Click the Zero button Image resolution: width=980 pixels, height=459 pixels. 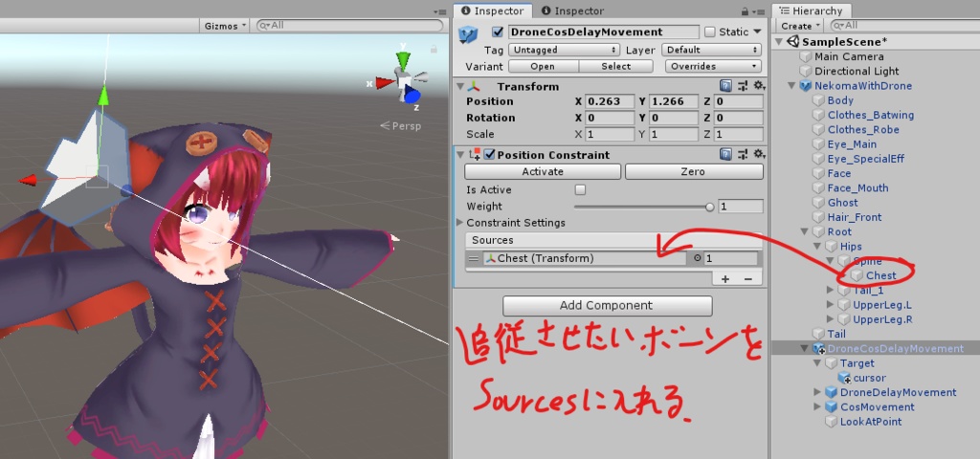click(694, 172)
